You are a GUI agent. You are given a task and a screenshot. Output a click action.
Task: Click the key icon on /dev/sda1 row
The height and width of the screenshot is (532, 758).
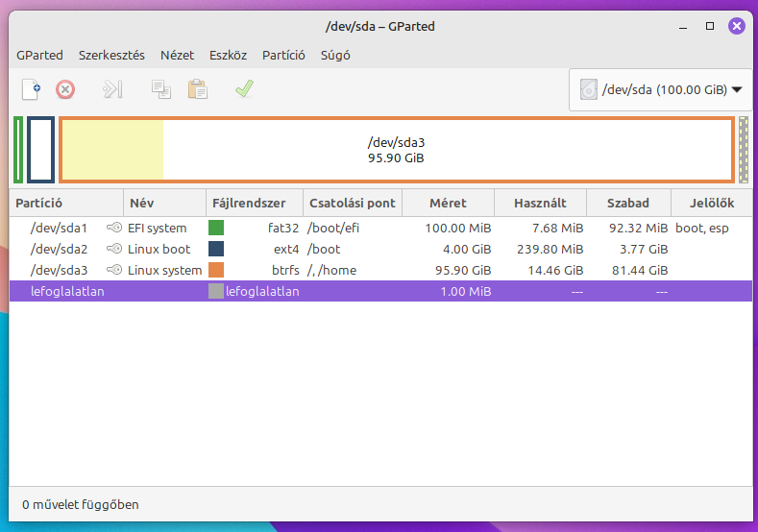114,228
